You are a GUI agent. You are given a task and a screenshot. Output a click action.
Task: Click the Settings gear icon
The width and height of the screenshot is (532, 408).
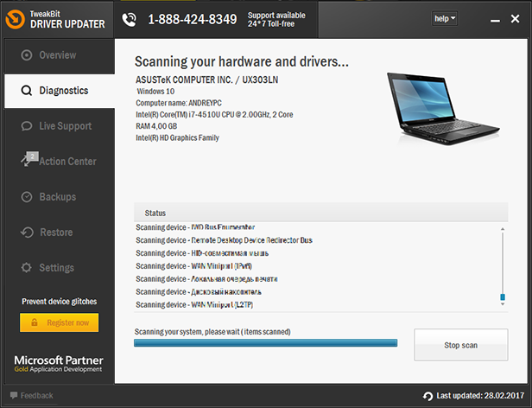click(x=27, y=268)
